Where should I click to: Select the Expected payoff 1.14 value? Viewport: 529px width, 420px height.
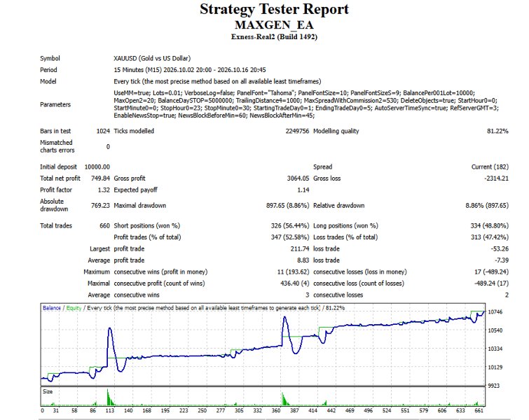click(x=303, y=190)
